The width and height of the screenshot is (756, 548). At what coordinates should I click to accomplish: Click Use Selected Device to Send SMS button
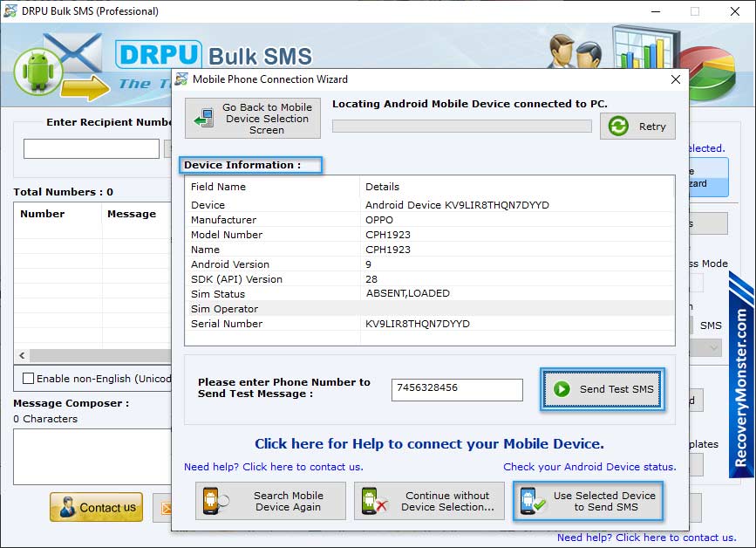(589, 501)
